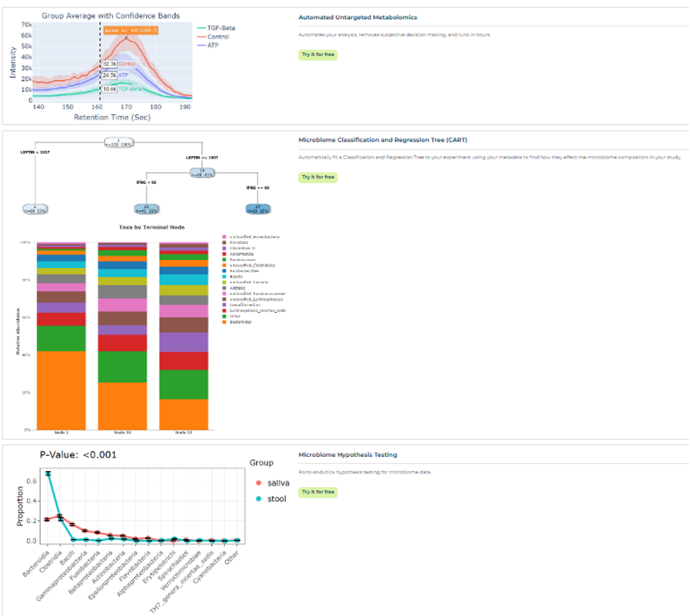Select the root node of the CART tree
Screen dimensions: 690x616
coord(118,142)
